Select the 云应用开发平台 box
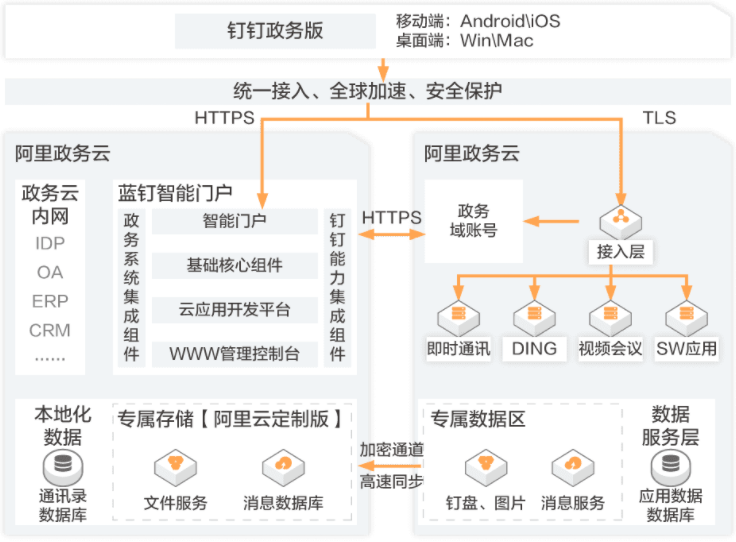The image size is (736, 542). coord(235,310)
